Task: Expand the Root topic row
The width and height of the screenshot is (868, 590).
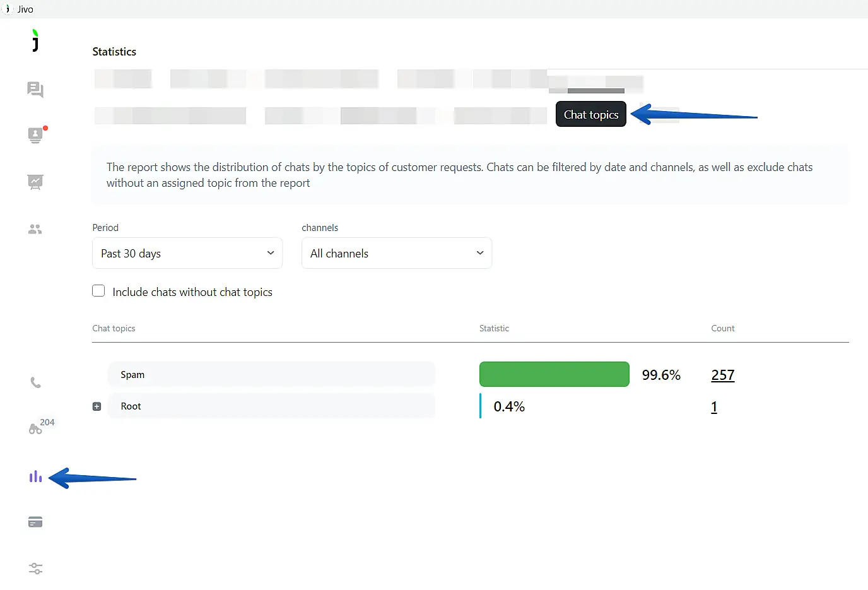Action: click(97, 406)
